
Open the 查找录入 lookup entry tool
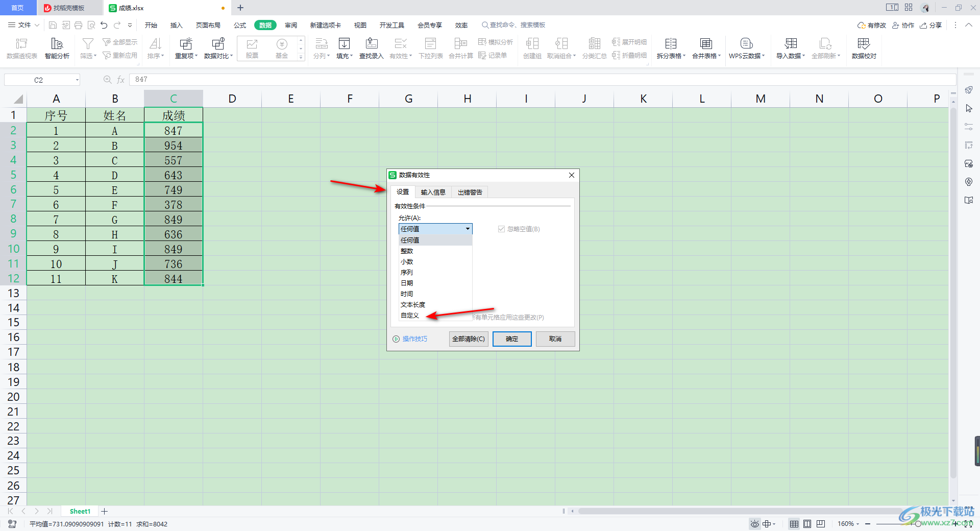coord(372,49)
